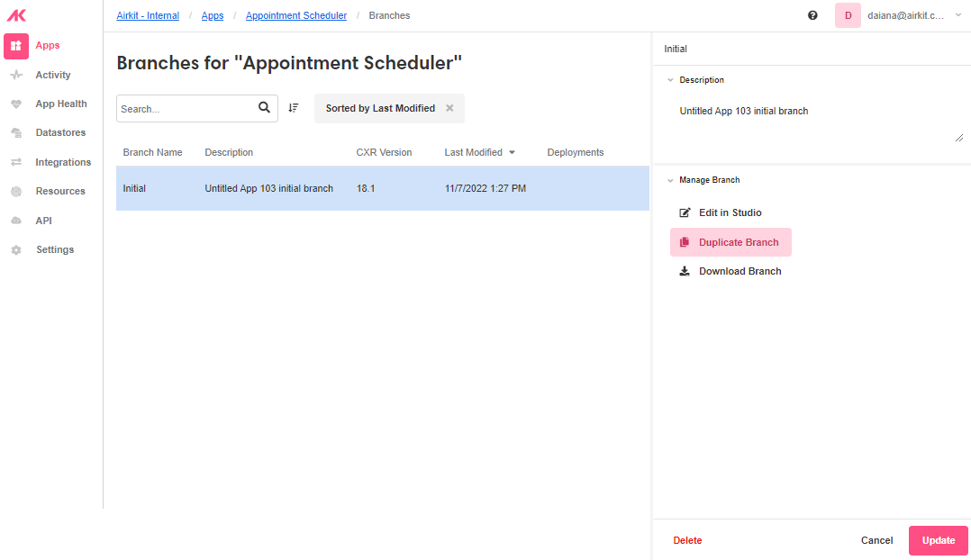The height and width of the screenshot is (560, 971).
Task: Click the Duplicate Branch copy icon
Action: pos(685,242)
